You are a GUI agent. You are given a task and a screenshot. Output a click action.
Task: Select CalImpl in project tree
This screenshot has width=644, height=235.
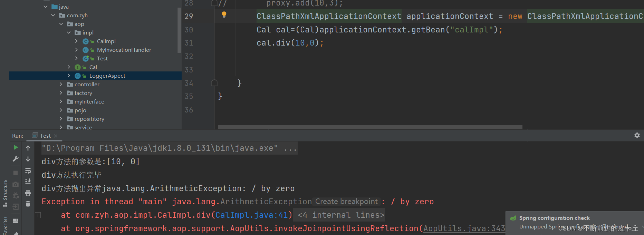(106, 41)
